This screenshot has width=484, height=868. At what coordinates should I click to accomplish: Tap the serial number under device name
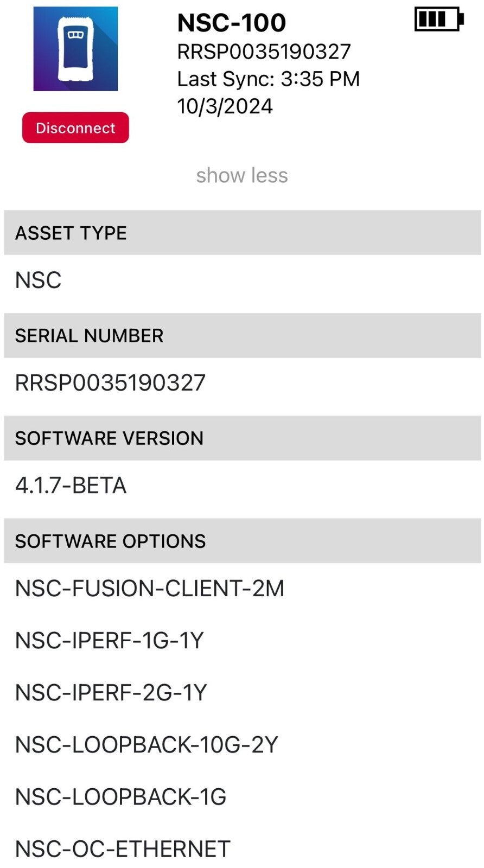264,52
